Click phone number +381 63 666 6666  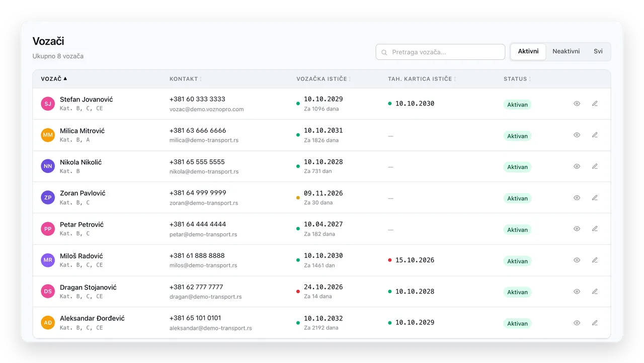[x=198, y=130]
